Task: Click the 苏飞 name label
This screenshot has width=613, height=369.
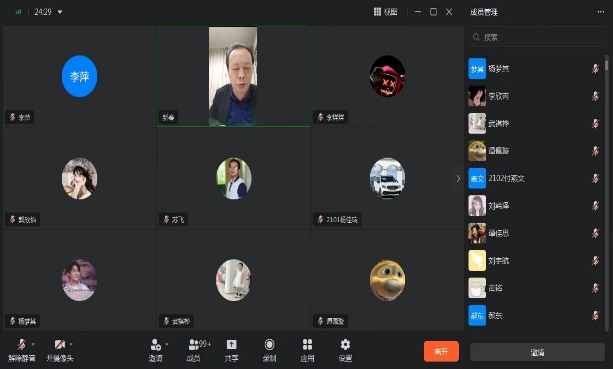Action: coord(178,220)
